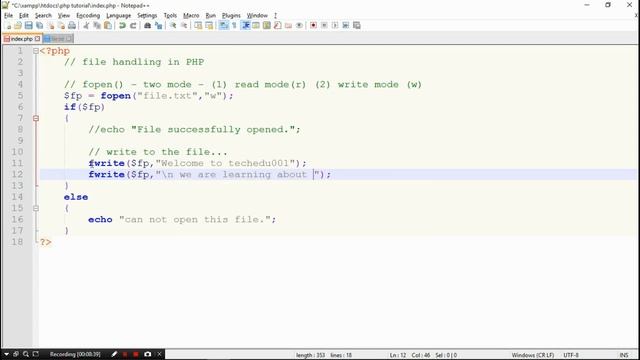640x360 pixels.
Task: Click the Cut scissors icon
Action: 86,26
